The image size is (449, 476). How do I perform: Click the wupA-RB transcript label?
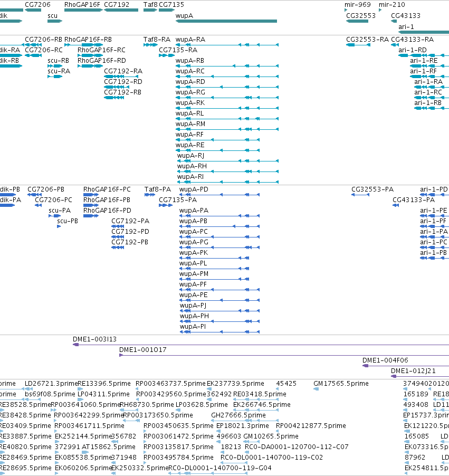(190, 61)
